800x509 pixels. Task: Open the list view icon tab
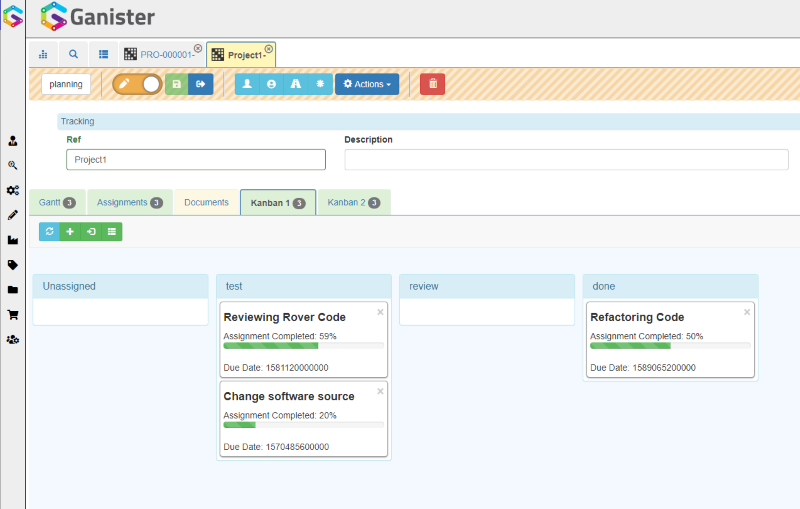(x=104, y=54)
